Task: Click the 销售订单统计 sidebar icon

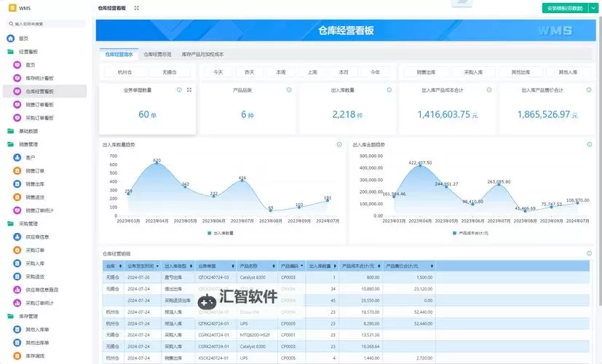Action: (17, 210)
